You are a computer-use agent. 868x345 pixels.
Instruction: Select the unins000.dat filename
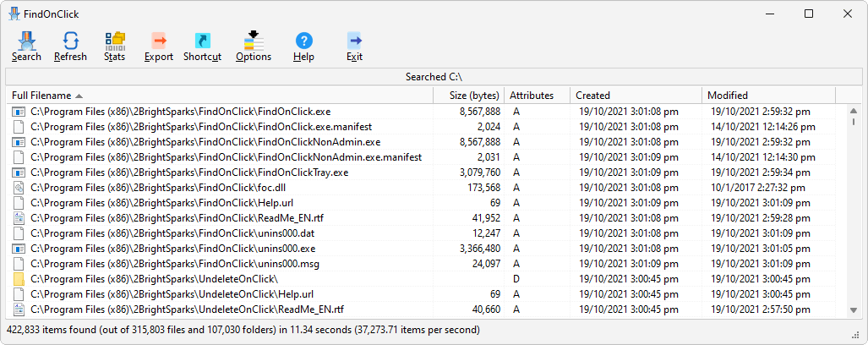(x=172, y=233)
